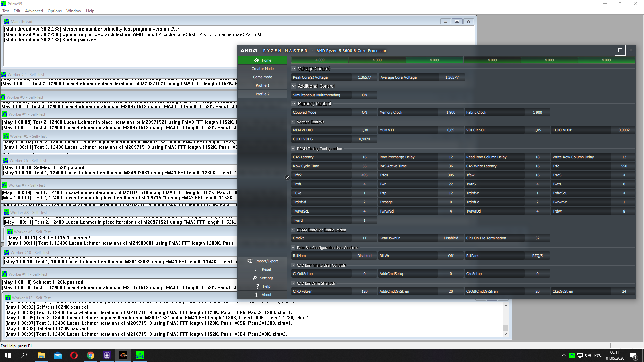Collapse the DRAM Timing Configuration section
The width and height of the screenshot is (644, 362).
point(293,149)
